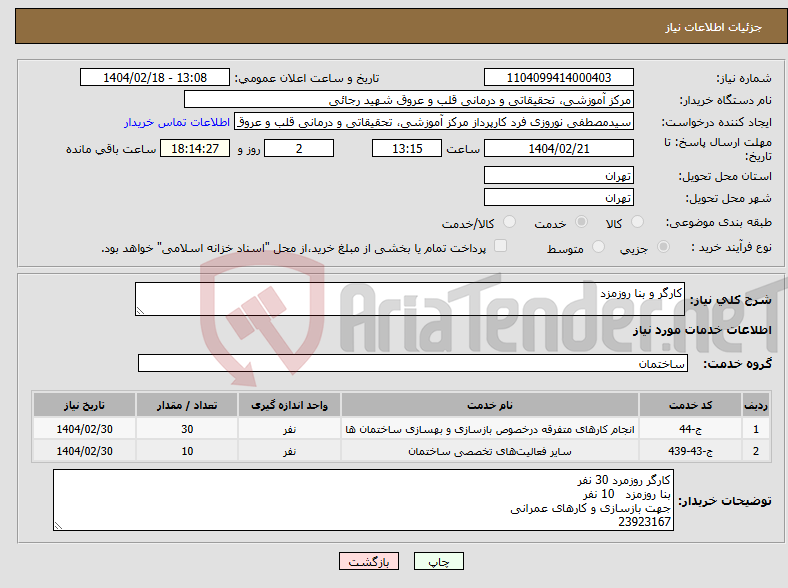Click the اطلاعات خدمات مورد نیاز heading

[702, 330]
